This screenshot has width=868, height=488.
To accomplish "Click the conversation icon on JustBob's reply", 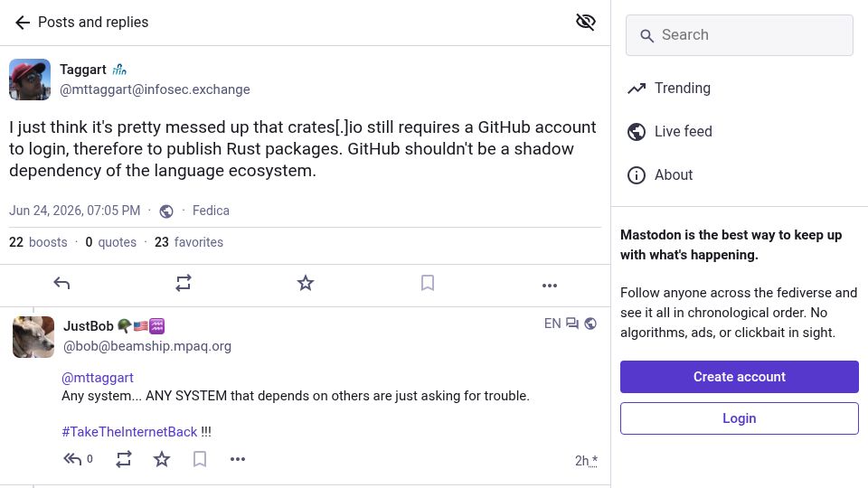I will (x=572, y=324).
